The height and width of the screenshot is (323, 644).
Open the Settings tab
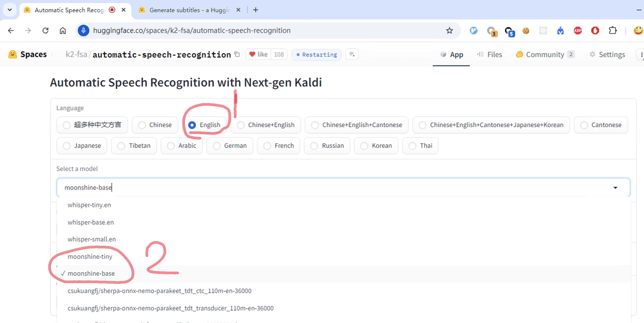click(x=607, y=55)
